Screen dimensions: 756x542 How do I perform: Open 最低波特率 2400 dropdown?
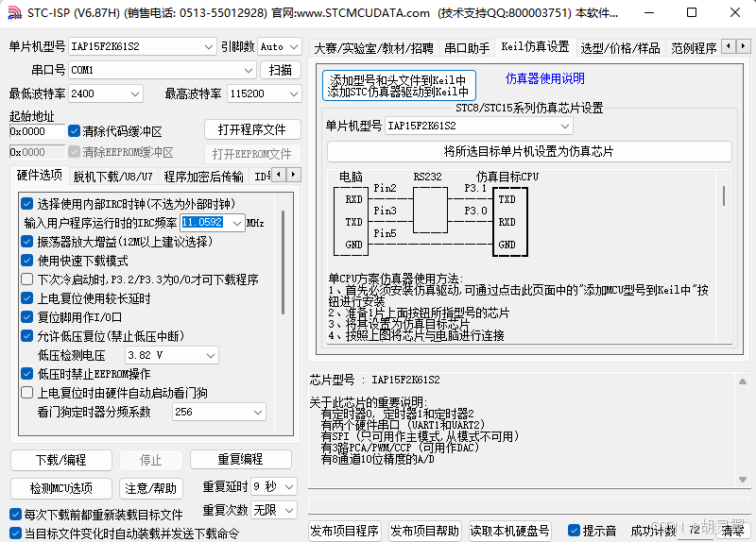click(106, 93)
